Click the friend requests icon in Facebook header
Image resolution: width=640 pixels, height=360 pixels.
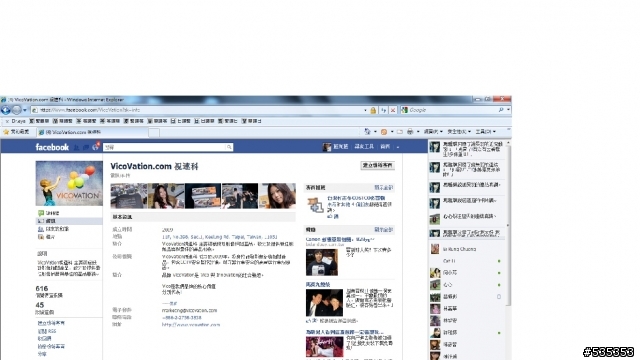[x=76, y=147]
